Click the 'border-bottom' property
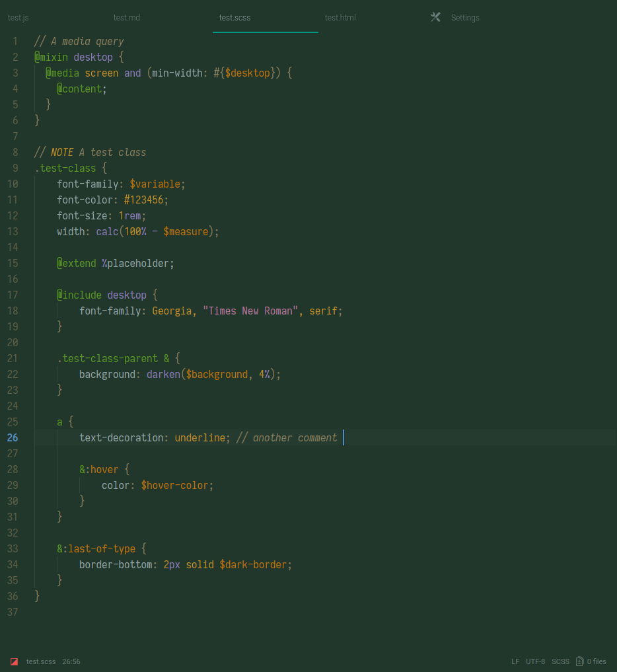617x672 pixels. [x=116, y=565]
